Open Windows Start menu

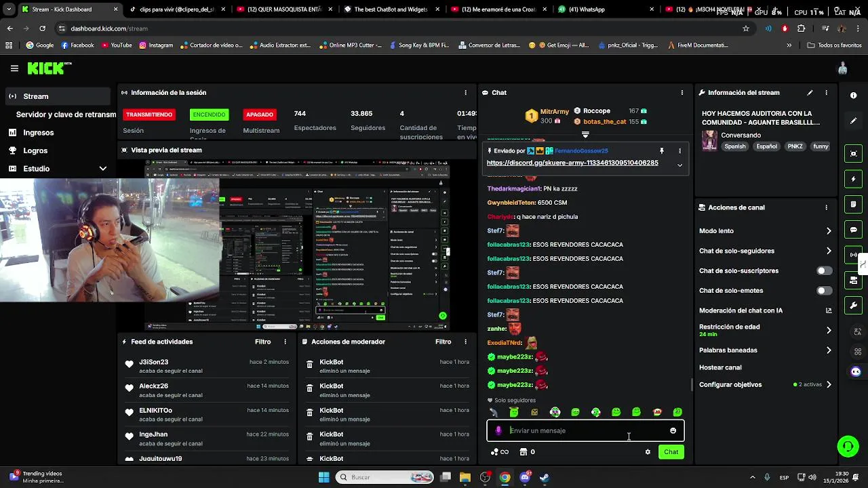[x=323, y=477]
